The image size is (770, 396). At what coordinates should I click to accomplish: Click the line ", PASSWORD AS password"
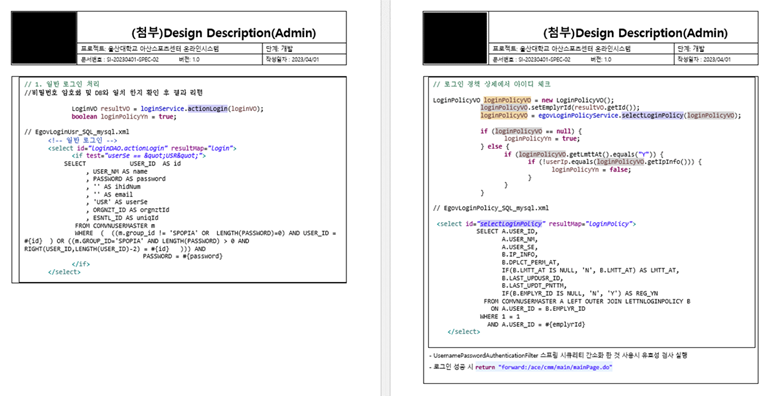click(126, 179)
